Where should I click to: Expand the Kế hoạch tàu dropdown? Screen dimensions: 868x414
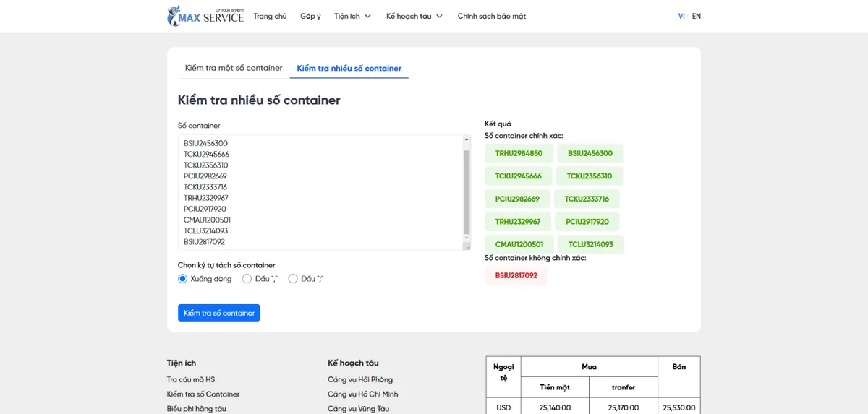[414, 16]
